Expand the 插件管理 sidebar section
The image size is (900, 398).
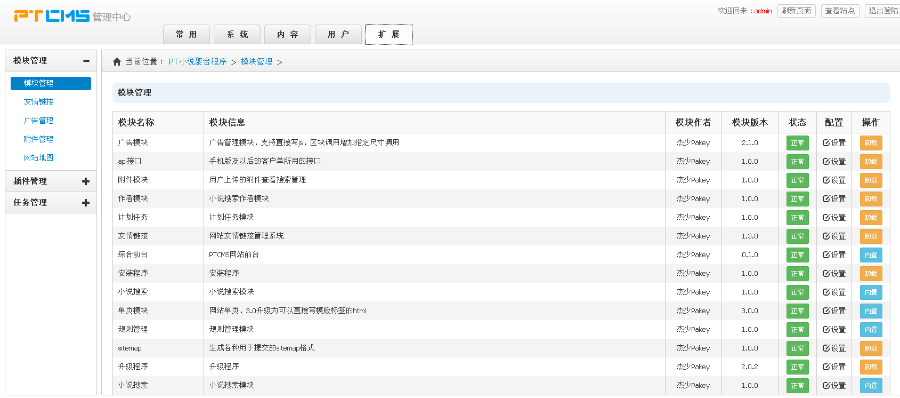pyautogui.click(x=86, y=181)
